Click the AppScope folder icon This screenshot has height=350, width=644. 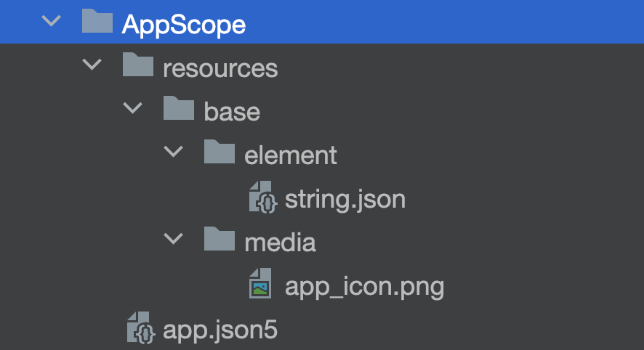(97, 21)
